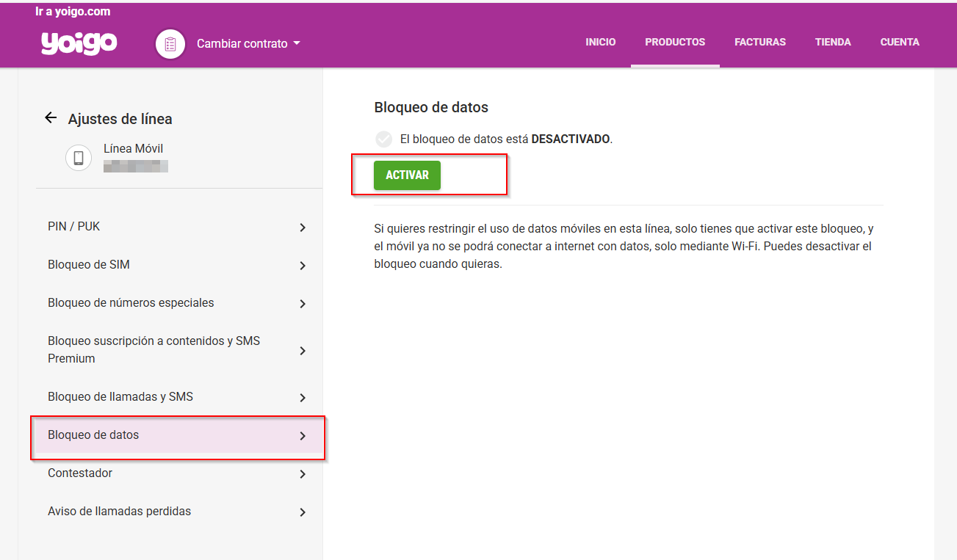Click the clipboard contract icon beside Cambiar contrato
Viewport: 957px width, 560px height.
(170, 43)
